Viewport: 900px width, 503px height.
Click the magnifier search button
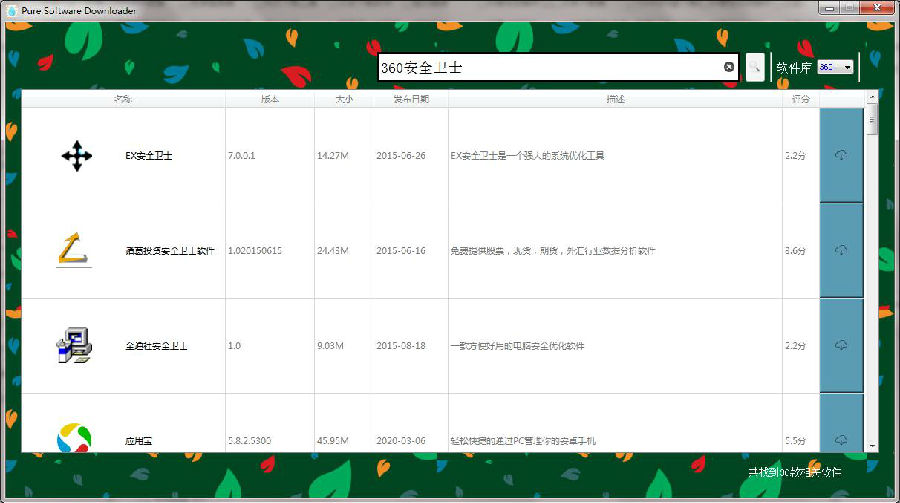click(x=755, y=67)
